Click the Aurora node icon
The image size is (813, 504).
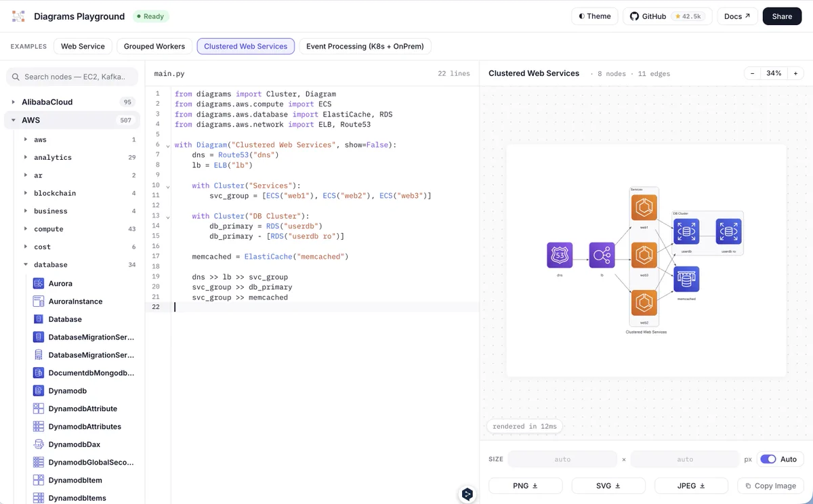(x=39, y=283)
